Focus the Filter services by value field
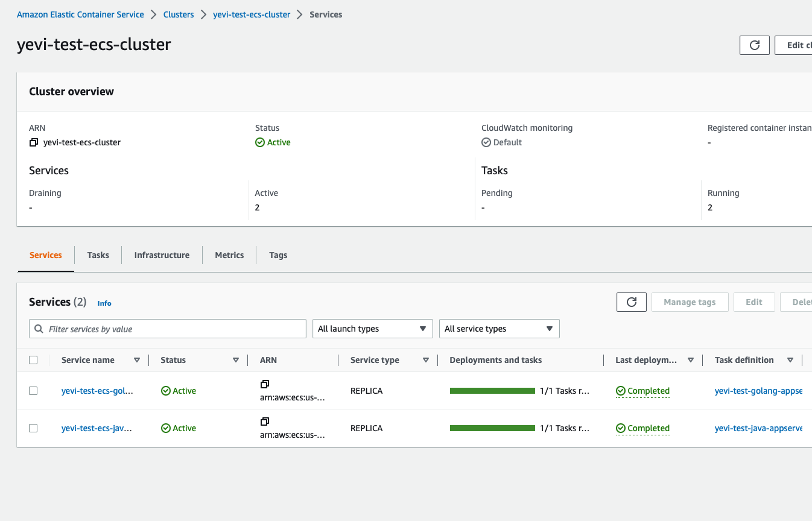This screenshot has width=812, height=521. (168, 329)
